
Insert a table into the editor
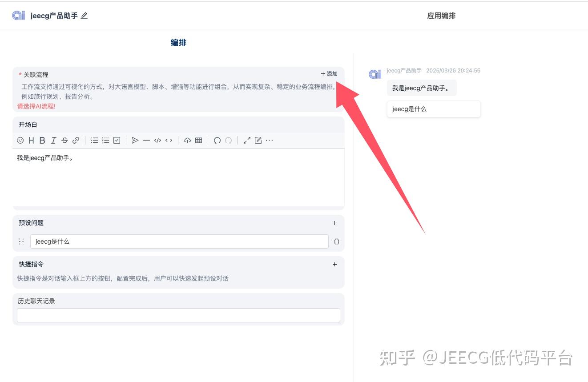pyautogui.click(x=199, y=141)
